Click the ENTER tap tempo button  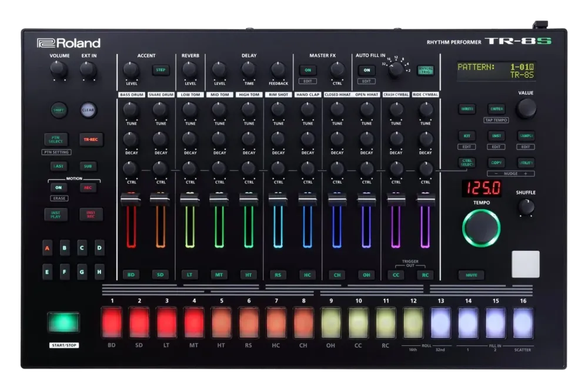(496, 109)
